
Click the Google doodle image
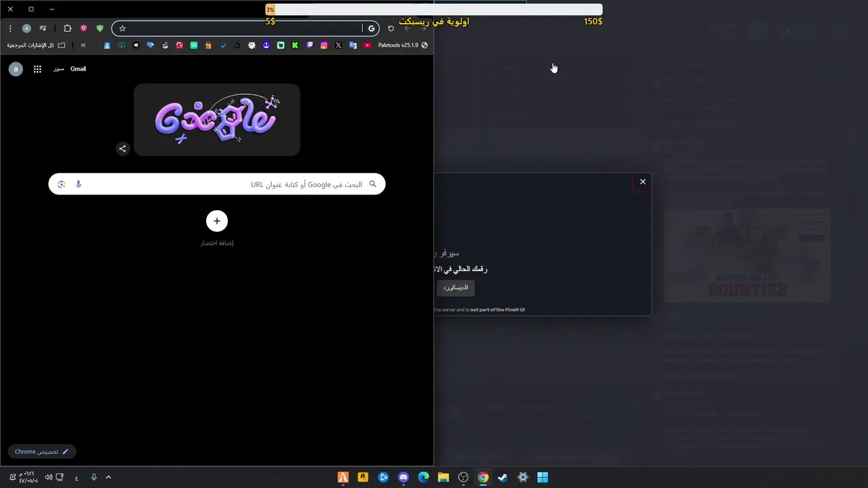(x=217, y=119)
